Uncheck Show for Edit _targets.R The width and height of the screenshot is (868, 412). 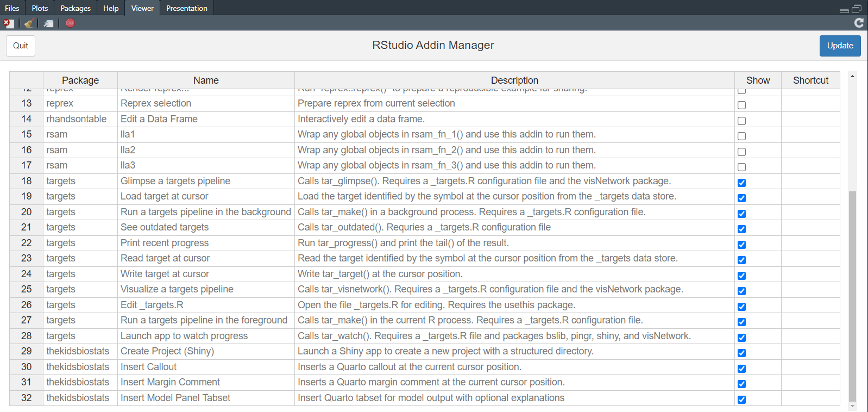(x=741, y=307)
